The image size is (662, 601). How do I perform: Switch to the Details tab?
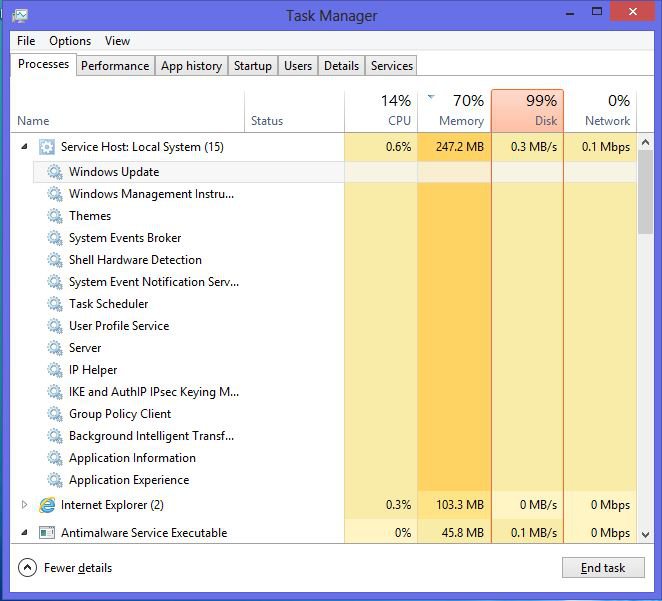[342, 66]
